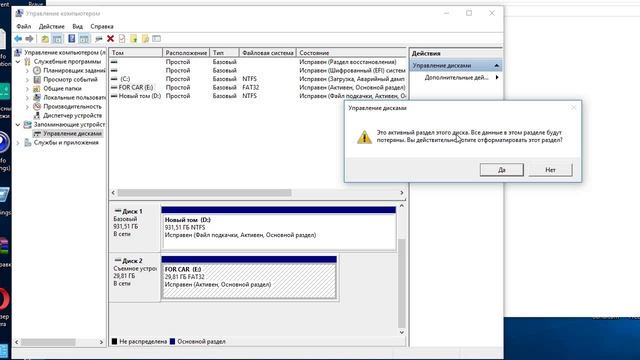Expand the Планировщик заданий node arrow
Screen dimensions: 640x360
pyautogui.click(x=27, y=70)
